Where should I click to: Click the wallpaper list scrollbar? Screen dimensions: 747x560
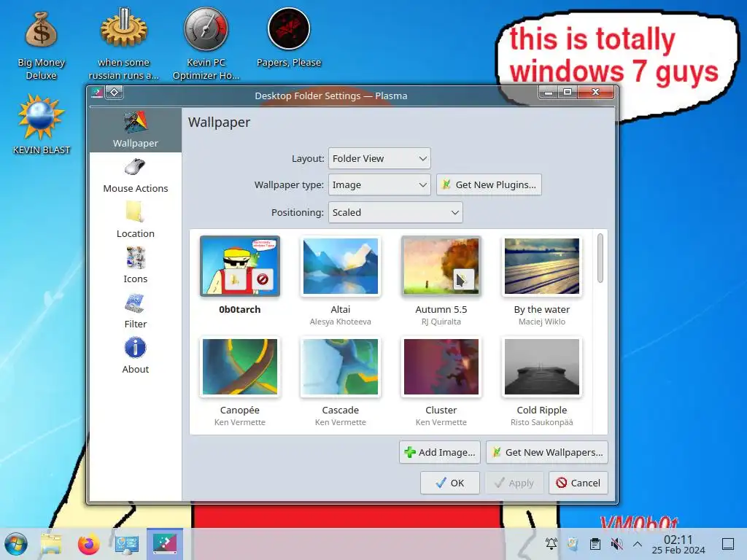click(x=600, y=258)
